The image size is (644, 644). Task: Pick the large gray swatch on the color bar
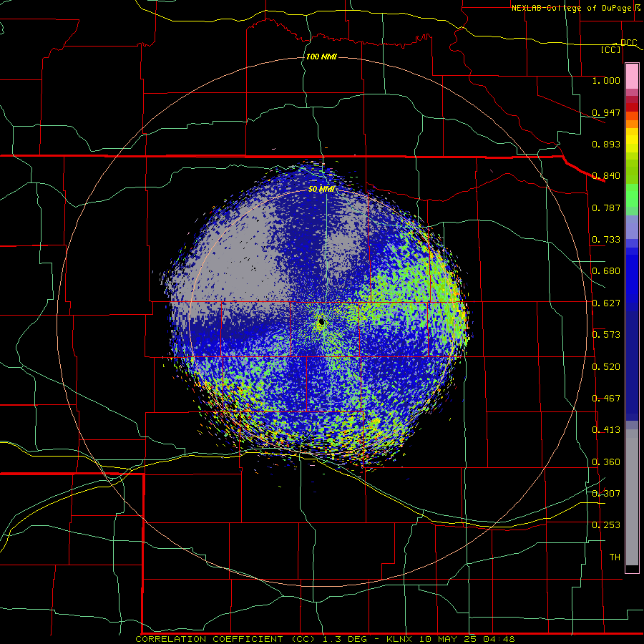632,497
